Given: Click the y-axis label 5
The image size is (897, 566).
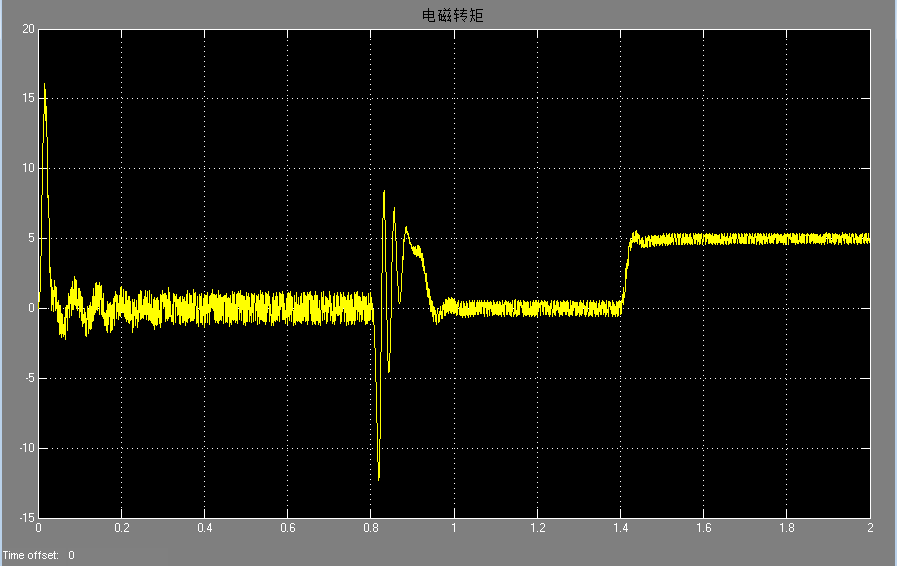Looking at the screenshot, I should (x=31, y=238).
